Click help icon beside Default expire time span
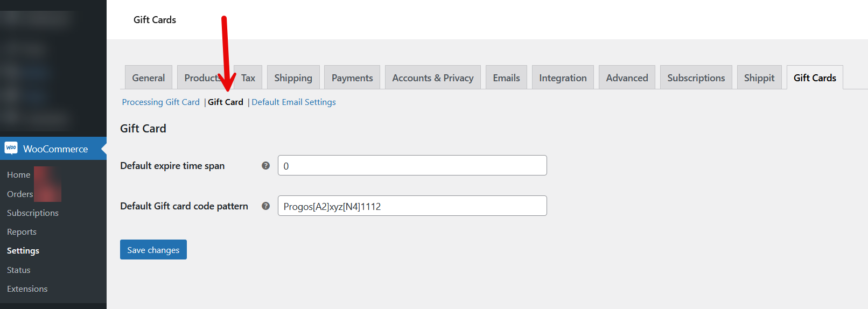 [265, 166]
